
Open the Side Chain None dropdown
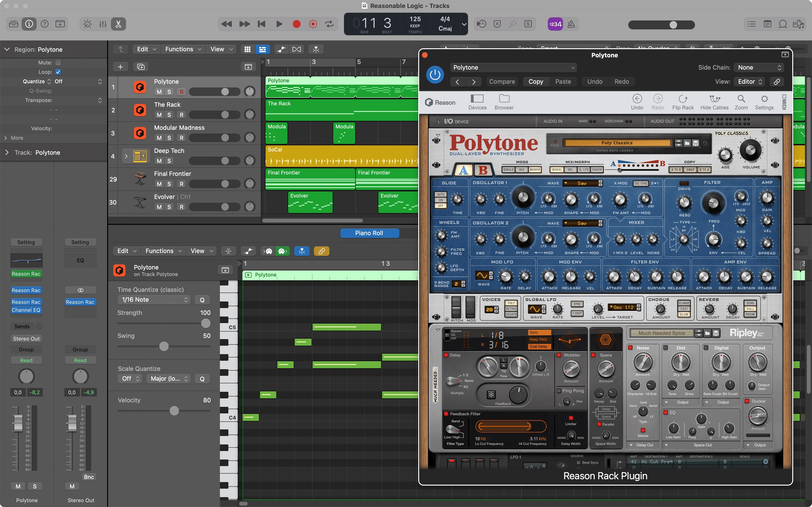coord(759,67)
